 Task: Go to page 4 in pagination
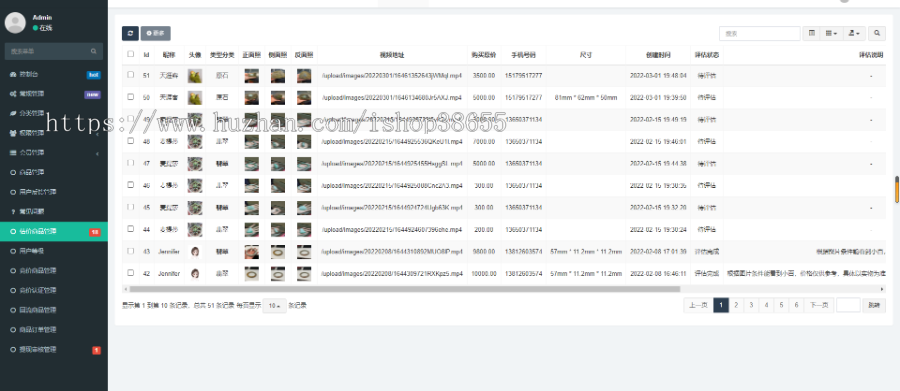coord(766,305)
